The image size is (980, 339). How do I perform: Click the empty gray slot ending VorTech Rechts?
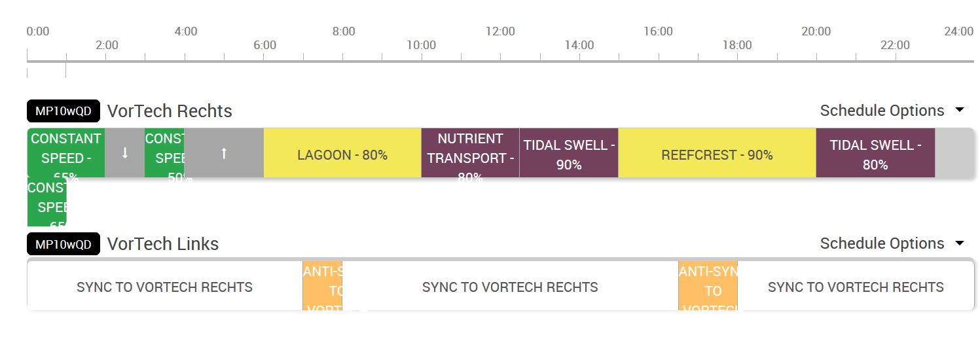click(954, 153)
